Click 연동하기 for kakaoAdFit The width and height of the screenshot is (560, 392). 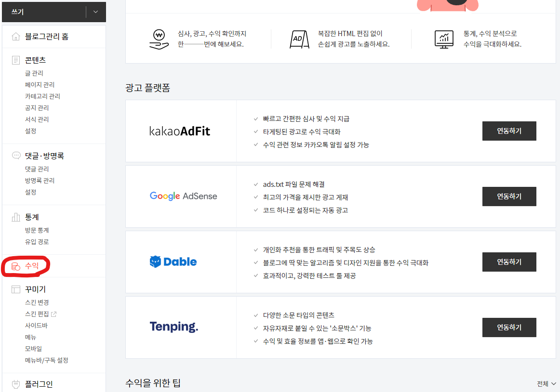pos(509,131)
